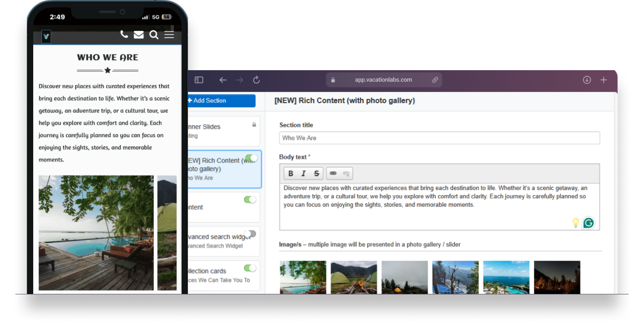
Task: Apply bold formatting in body text
Action: coord(291,174)
